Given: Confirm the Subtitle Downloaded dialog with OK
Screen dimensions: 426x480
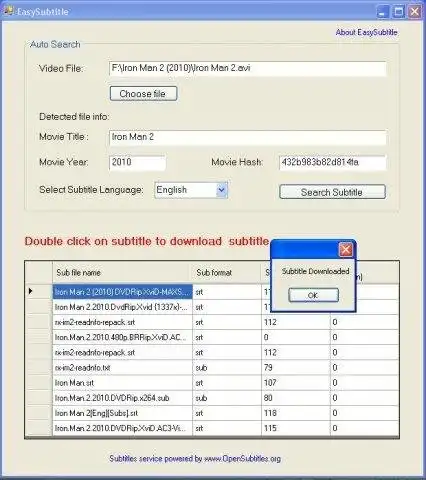Looking at the screenshot, I should pyautogui.click(x=313, y=295).
